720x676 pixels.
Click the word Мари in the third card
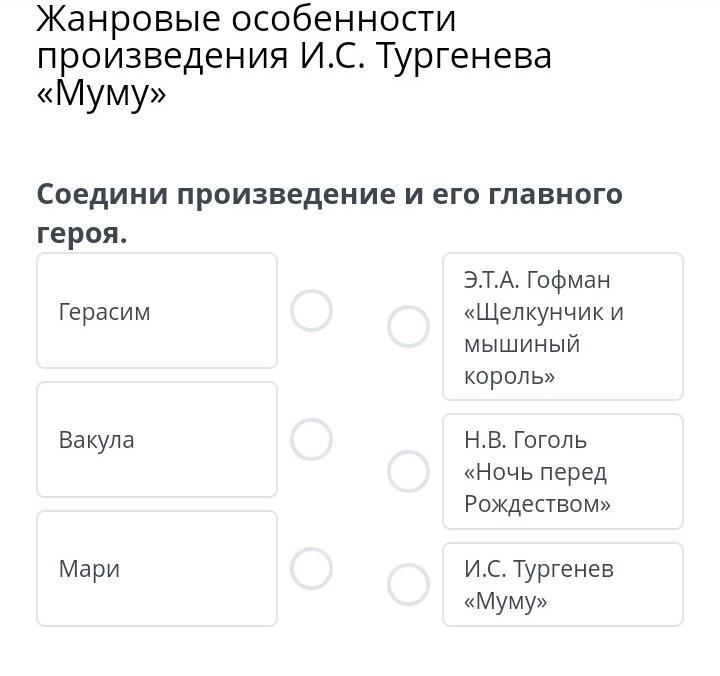tap(89, 569)
